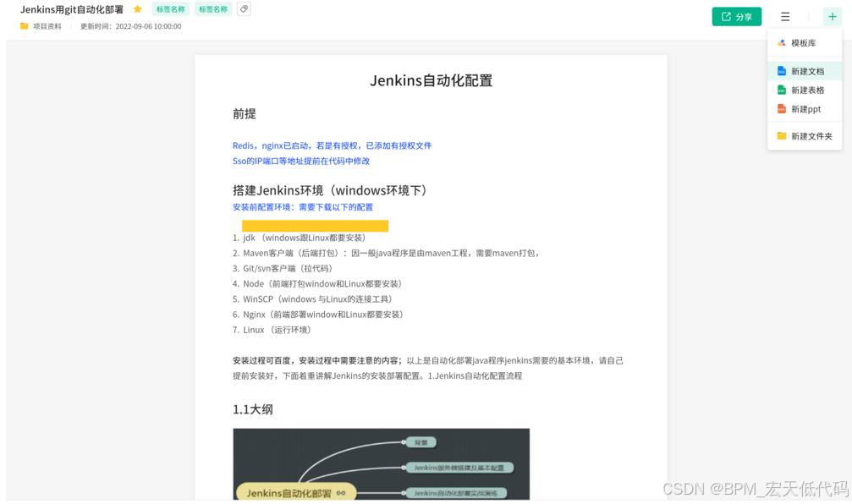This screenshot has height=504, width=852.
Task: Click list item 7 Linux line
Action: [x=273, y=330]
